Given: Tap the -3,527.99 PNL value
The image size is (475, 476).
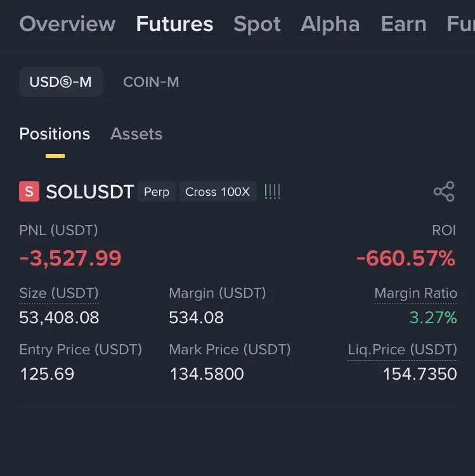Looking at the screenshot, I should click(70, 258).
